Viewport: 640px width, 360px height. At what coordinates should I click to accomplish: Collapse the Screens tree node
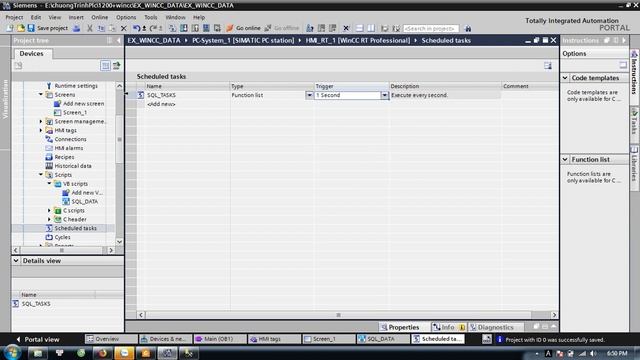(x=41, y=95)
